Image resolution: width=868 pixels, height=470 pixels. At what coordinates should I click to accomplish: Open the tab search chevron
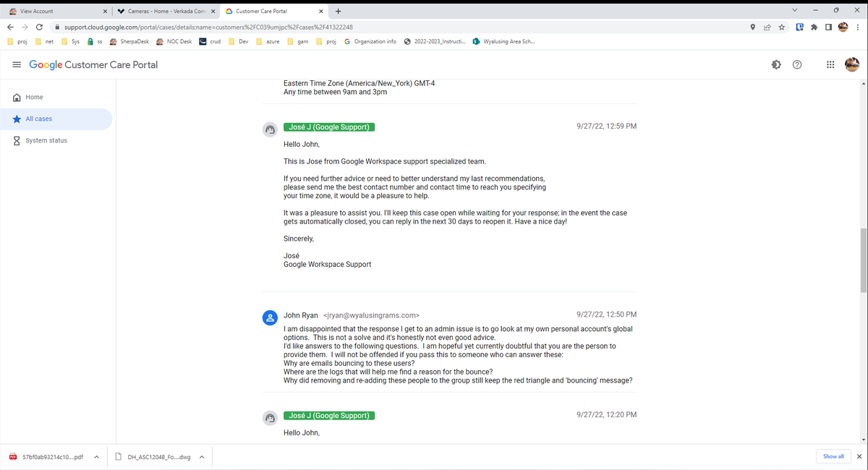point(796,11)
